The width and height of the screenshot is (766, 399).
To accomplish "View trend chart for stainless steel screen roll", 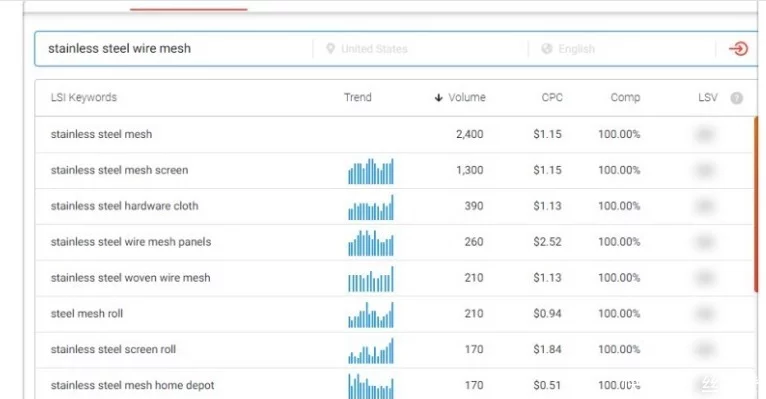I will click(x=371, y=351).
